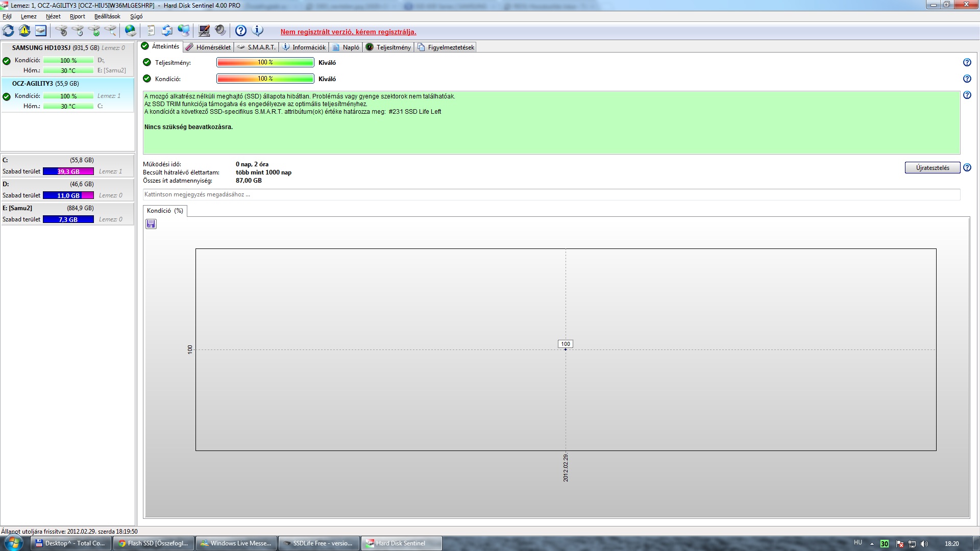
Task: Select the OCZ-AGILITY3 disk entry
Action: click(67, 95)
